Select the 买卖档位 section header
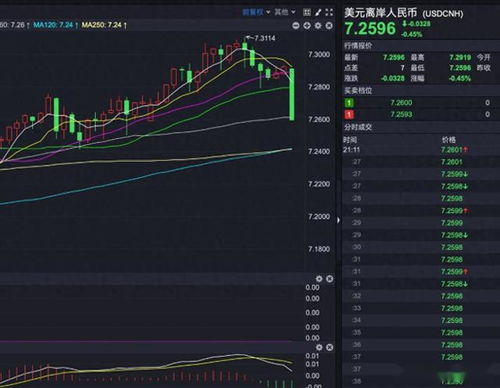 point(358,91)
